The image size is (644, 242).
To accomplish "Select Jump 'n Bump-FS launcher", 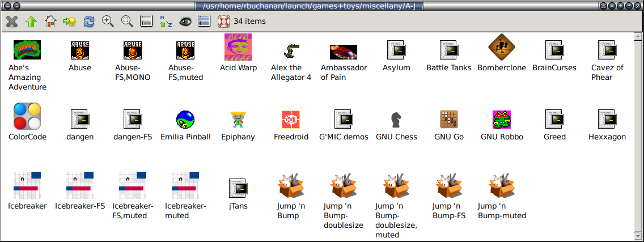I will pyautogui.click(x=448, y=185).
